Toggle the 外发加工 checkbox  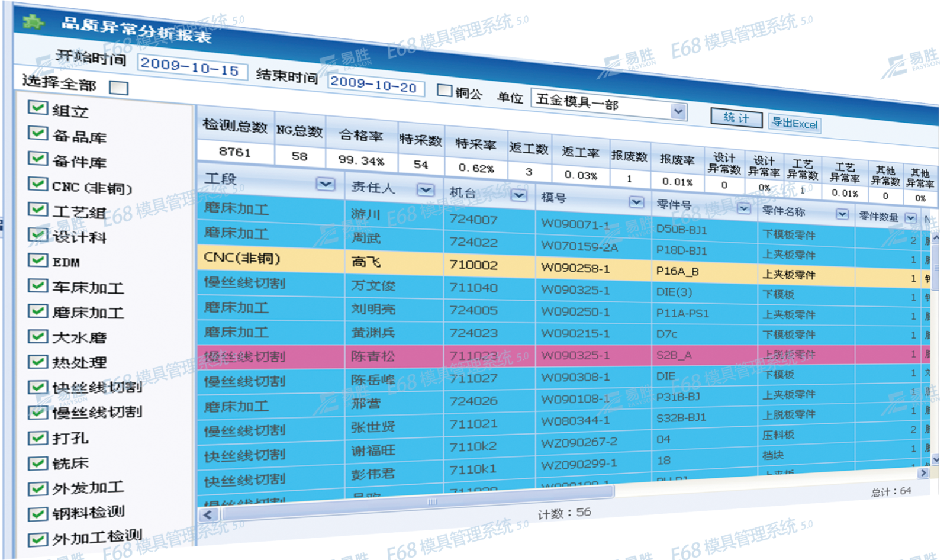38,488
